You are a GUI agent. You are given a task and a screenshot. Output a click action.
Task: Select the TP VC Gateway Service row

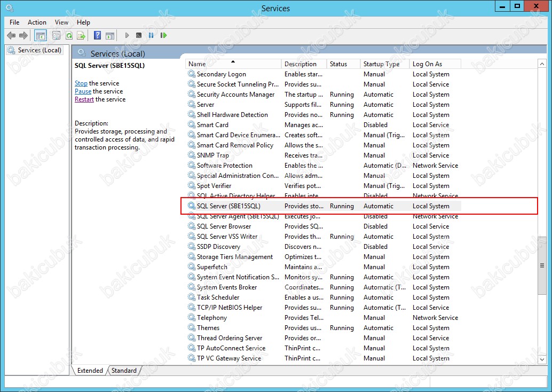tap(324, 358)
